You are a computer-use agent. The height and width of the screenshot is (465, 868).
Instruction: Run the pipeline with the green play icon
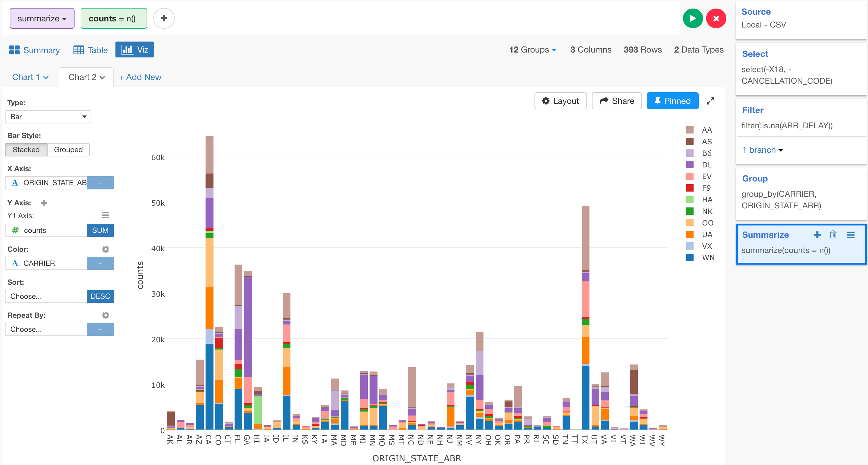(x=692, y=18)
